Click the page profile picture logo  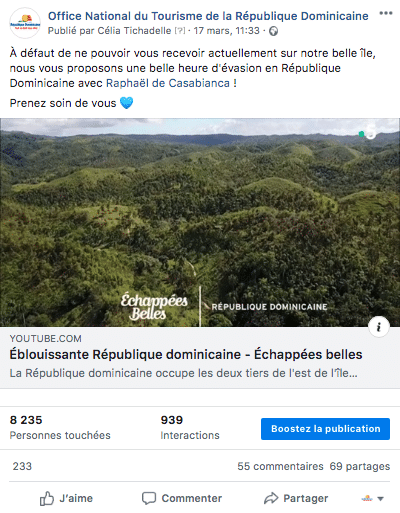pos(25,23)
